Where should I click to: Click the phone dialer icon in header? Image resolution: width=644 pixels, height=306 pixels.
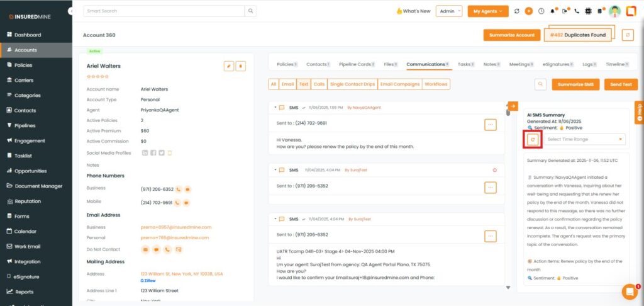577,11
